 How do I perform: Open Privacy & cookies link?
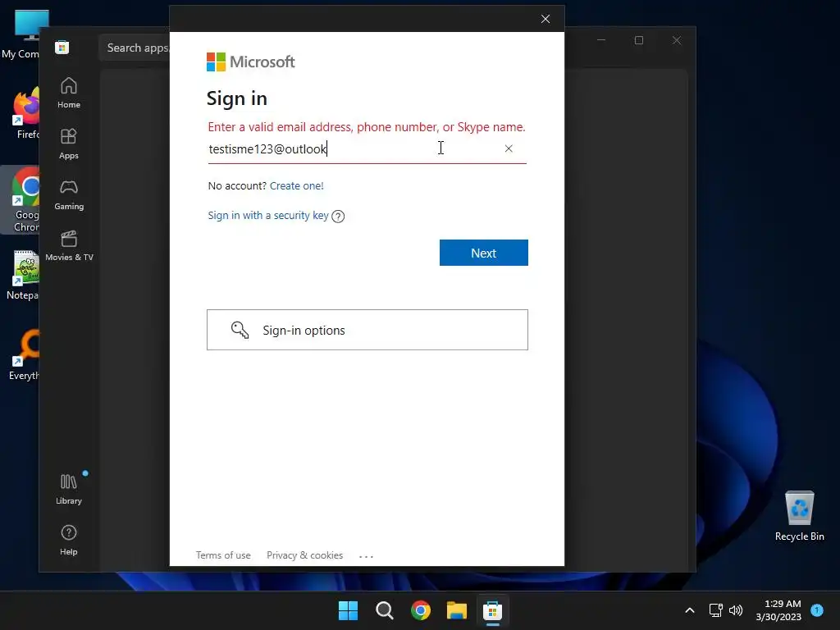pos(305,555)
